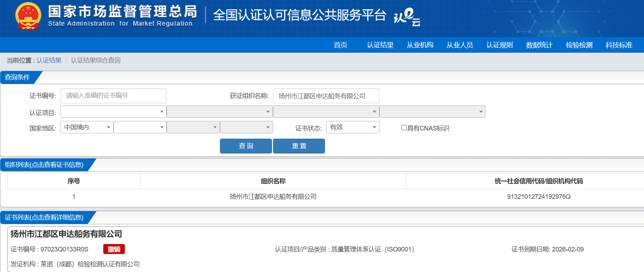Open the province dropdown next to 中国境内
The width and height of the screenshot is (644, 272).
[x=140, y=127]
